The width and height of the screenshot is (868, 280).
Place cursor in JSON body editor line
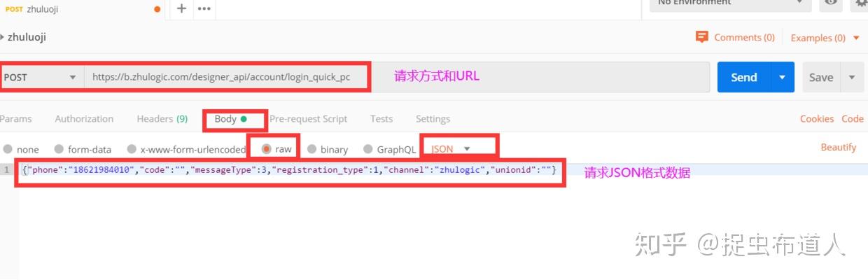coord(444,170)
